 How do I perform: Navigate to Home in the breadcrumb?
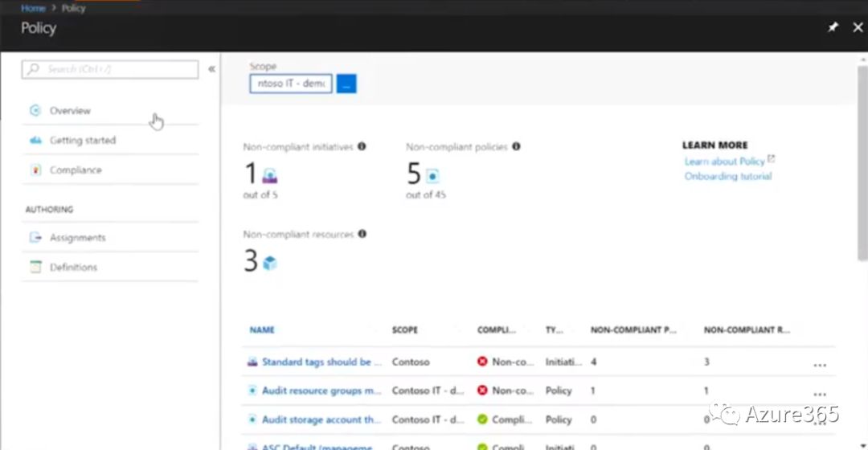tap(32, 8)
